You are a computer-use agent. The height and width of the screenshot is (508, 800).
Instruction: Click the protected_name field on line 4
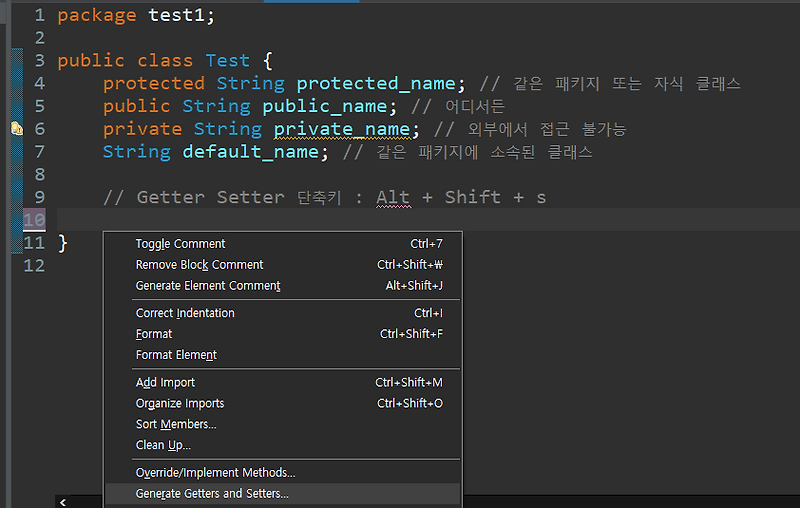click(376, 84)
